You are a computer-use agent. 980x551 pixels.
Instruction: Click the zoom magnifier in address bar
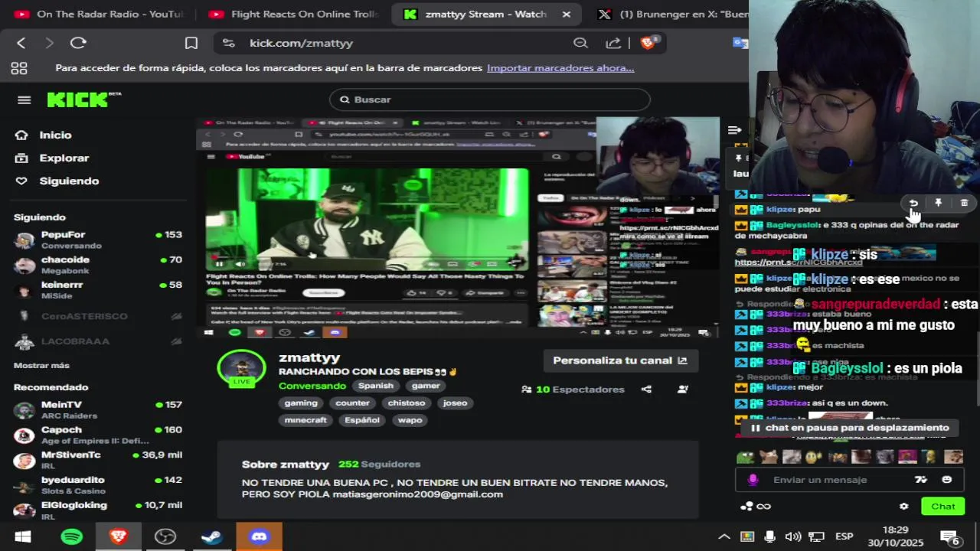580,43
